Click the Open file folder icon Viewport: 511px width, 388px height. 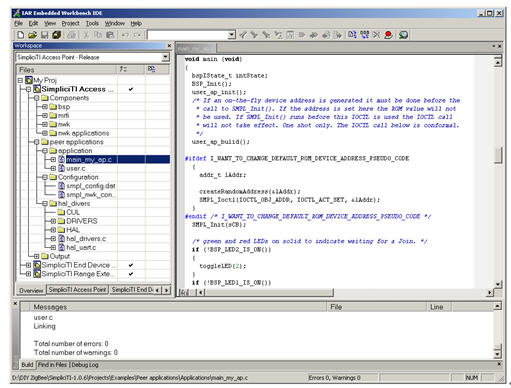pos(32,35)
